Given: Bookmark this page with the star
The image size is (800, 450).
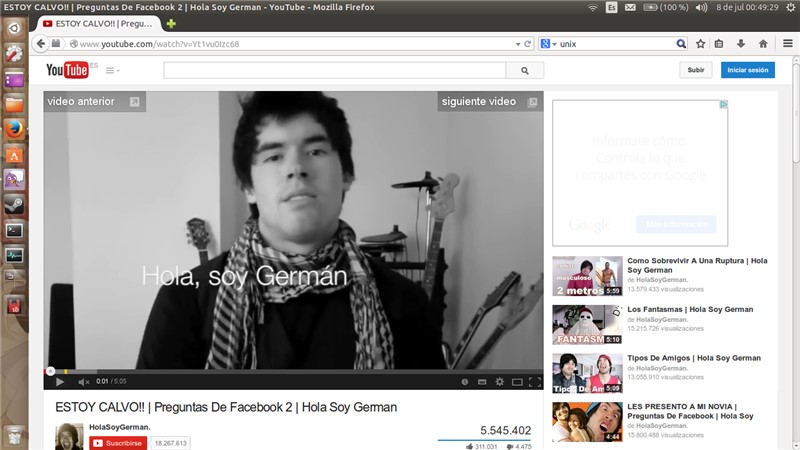Looking at the screenshot, I should pyautogui.click(x=701, y=44).
